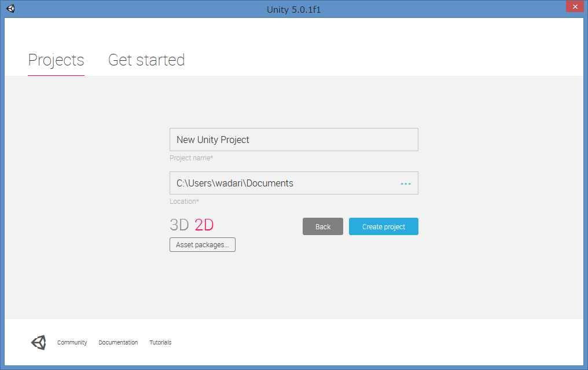This screenshot has width=588, height=370.
Task: Switch to the Projects tab
Action: click(x=56, y=60)
